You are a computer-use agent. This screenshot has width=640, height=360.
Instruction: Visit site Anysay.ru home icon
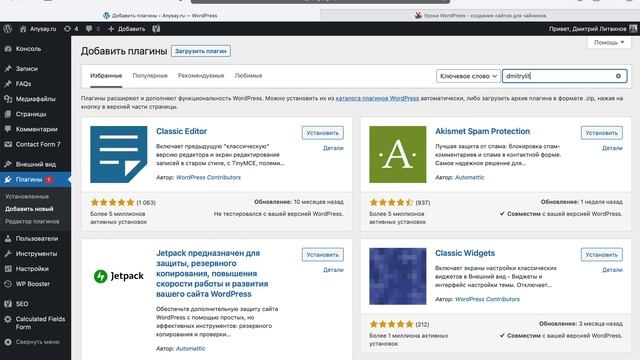[x=23, y=29]
